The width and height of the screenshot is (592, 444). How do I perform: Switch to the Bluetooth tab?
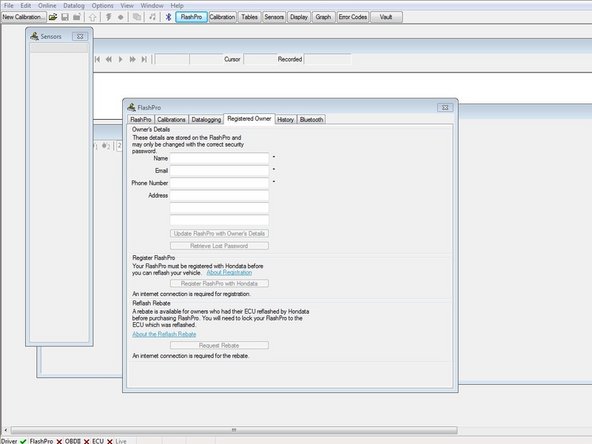(311, 119)
